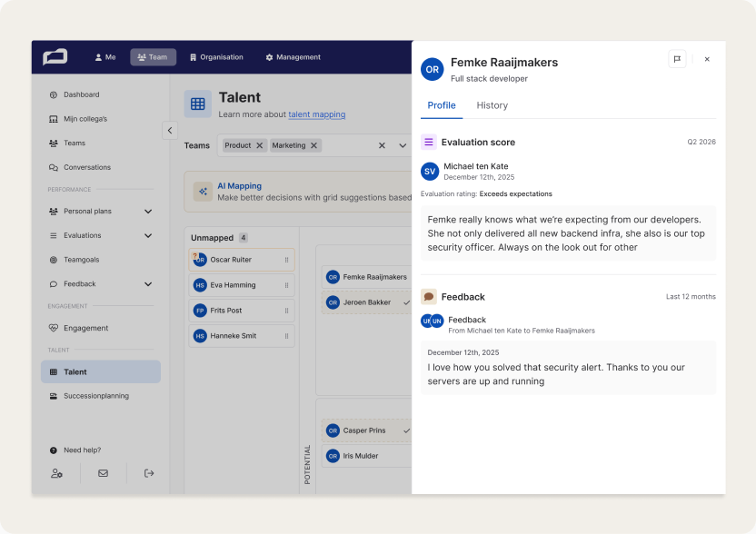Click the drag handle on Hanneke Smit's card
Screen dimensions: 756x534
point(286,336)
